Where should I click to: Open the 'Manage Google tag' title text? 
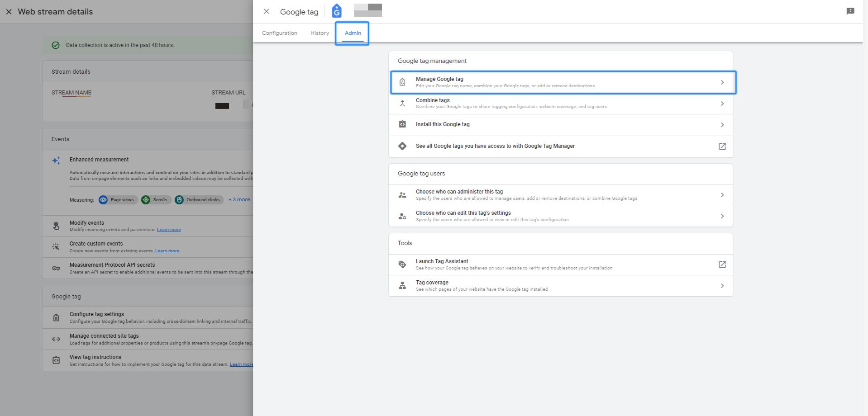tap(439, 79)
